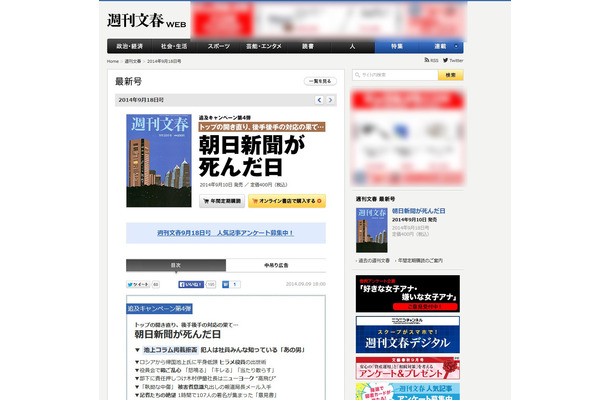Click the Facebook いいね button

point(191,284)
